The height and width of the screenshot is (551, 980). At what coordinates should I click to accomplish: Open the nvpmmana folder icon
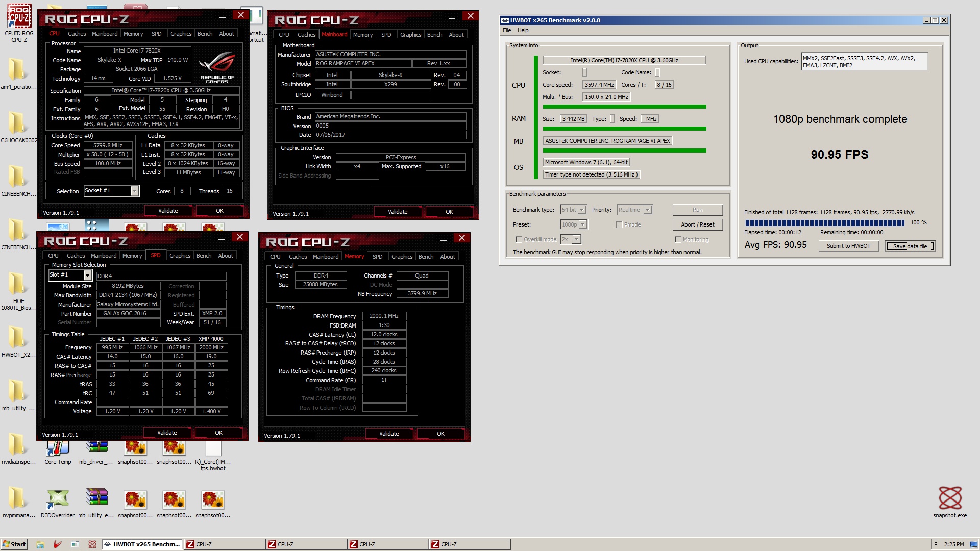(x=19, y=503)
